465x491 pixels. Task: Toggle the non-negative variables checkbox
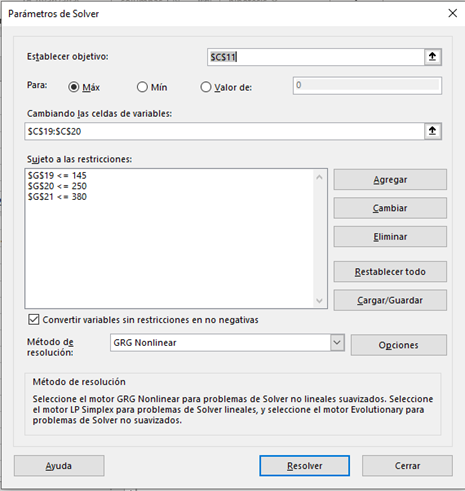tap(33, 319)
